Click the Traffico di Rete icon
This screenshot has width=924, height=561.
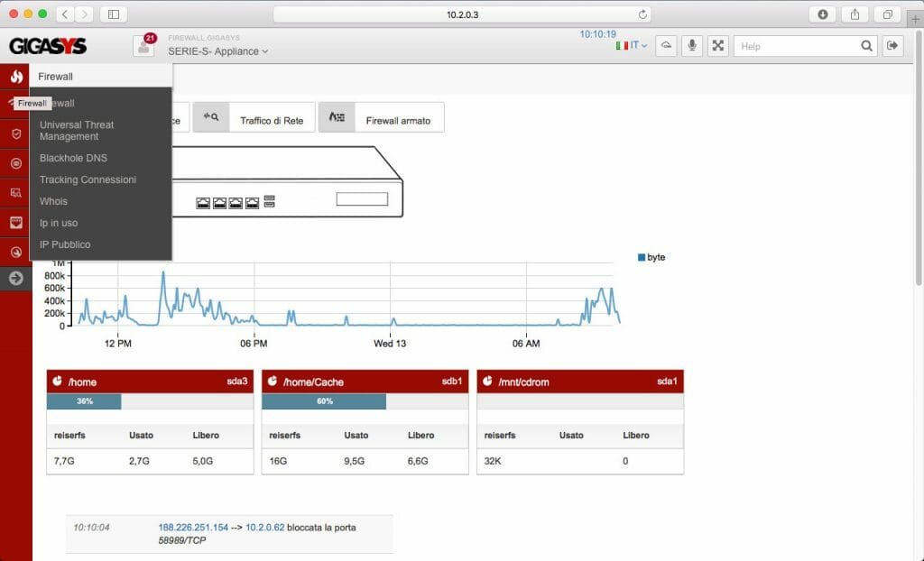click(211, 116)
